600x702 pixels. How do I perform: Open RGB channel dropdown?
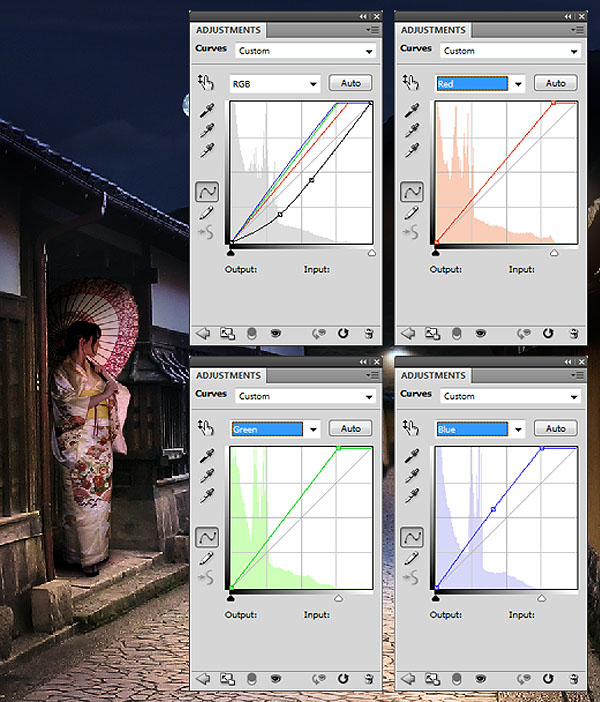click(x=274, y=84)
